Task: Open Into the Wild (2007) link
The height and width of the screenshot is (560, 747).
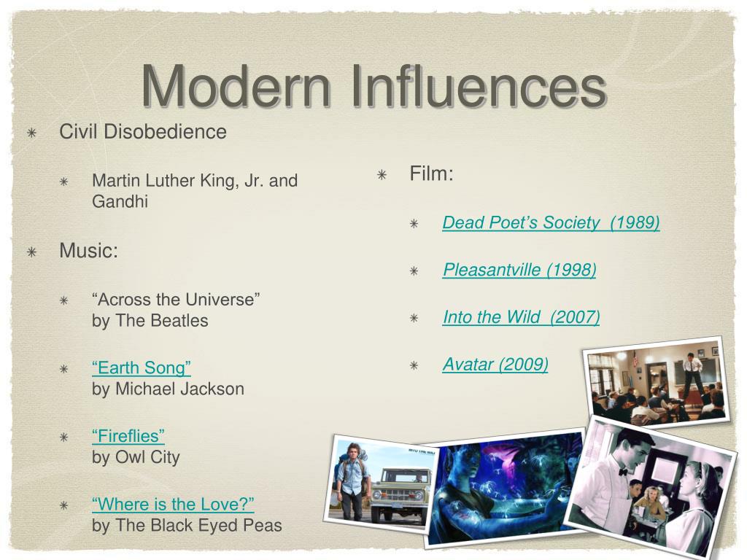Action: click(521, 316)
